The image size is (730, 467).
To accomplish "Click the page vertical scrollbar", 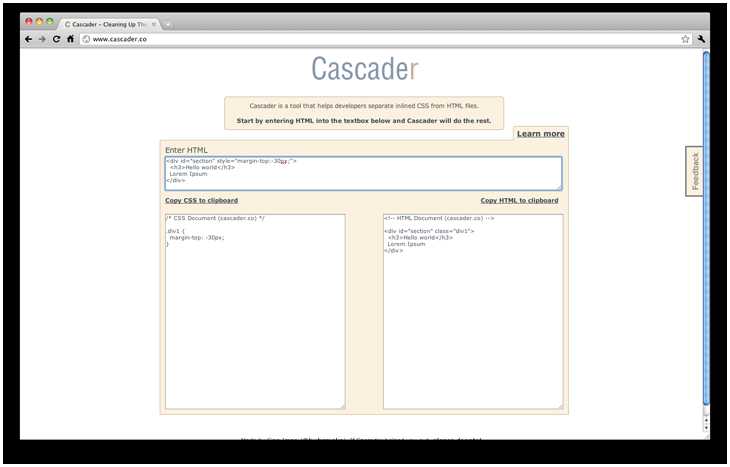I will tap(706, 228).
